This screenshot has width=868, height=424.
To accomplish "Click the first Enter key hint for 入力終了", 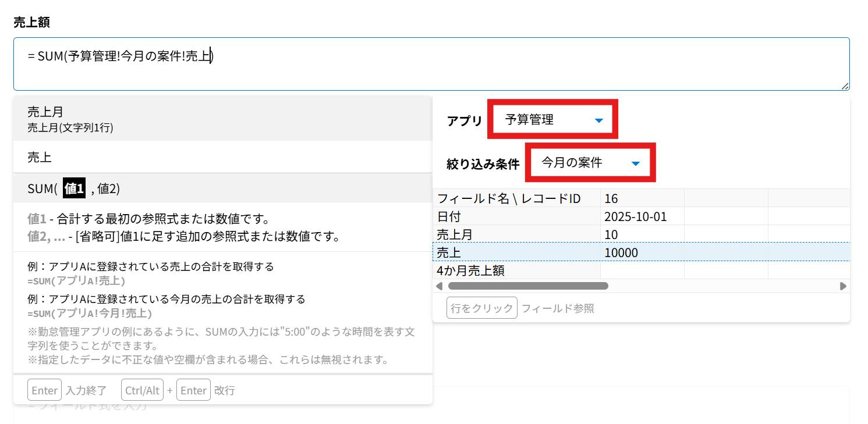I will click(44, 390).
